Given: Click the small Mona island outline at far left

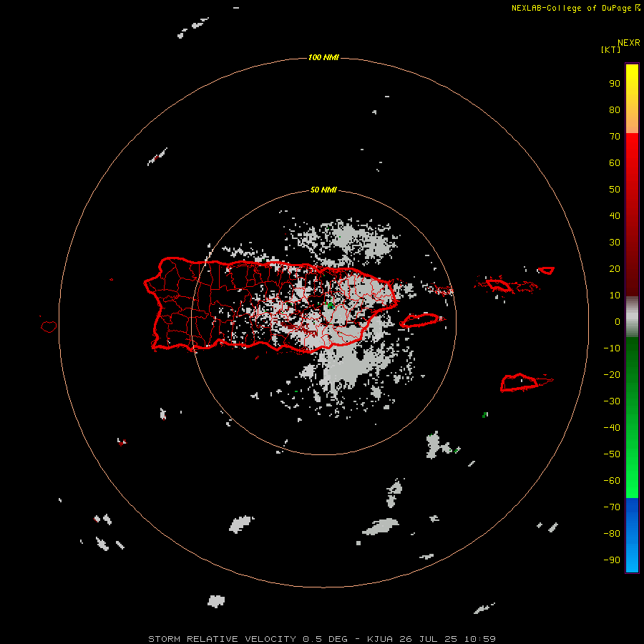Looking at the screenshot, I should click(x=49, y=326).
